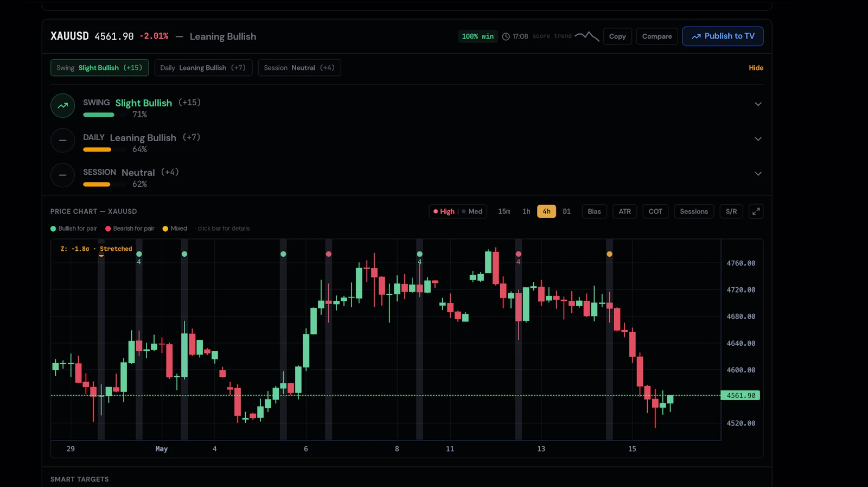
Task: Click the Bearish for pair legend item
Action: 130,229
